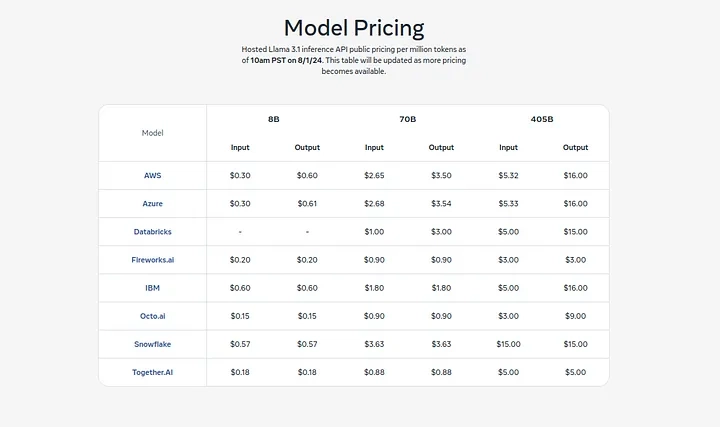Click the Model column header
The image size is (720, 427).
152,132
